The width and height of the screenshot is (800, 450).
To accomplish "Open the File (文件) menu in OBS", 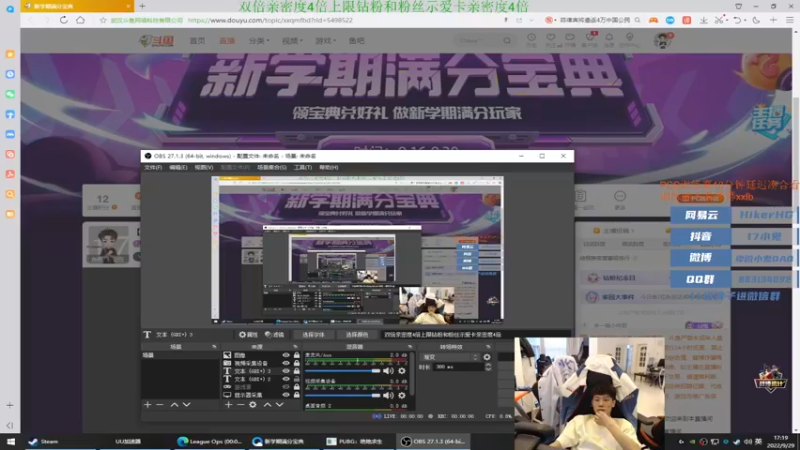I will [x=153, y=167].
